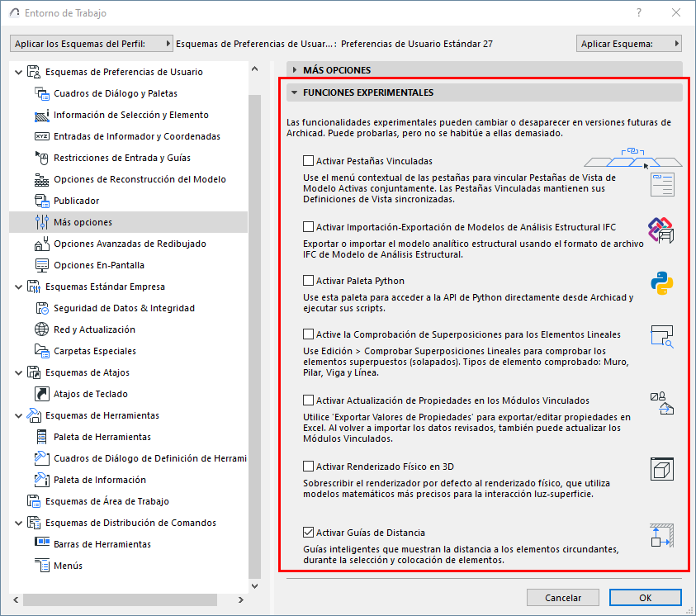The height and width of the screenshot is (616, 696).
Task: Collapse the Esquemas de Atajos node
Action: tap(19, 372)
